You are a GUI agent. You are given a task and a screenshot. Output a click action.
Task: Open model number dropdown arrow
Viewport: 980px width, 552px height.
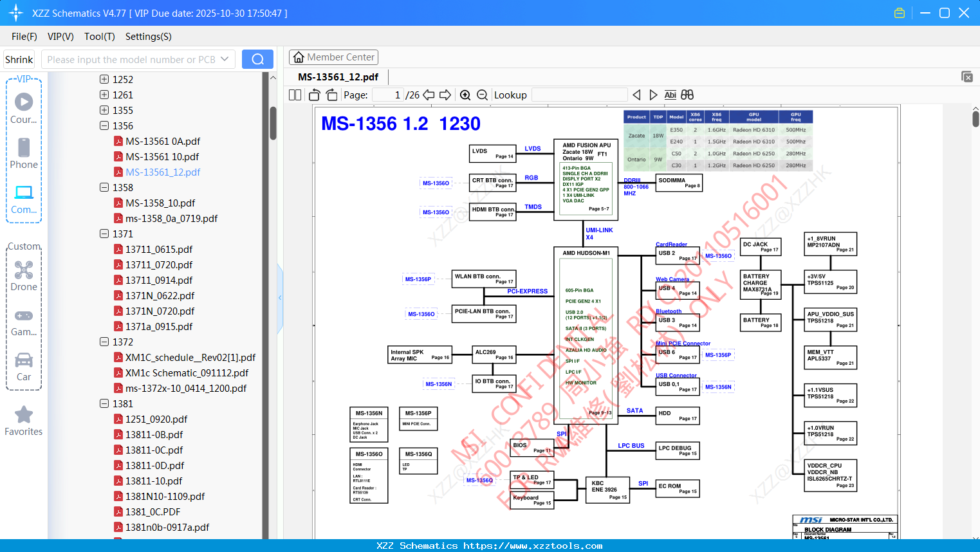225,59
